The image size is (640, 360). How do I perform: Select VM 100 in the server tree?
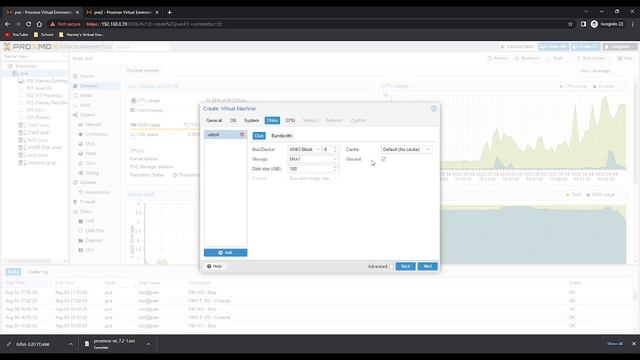coord(46,81)
